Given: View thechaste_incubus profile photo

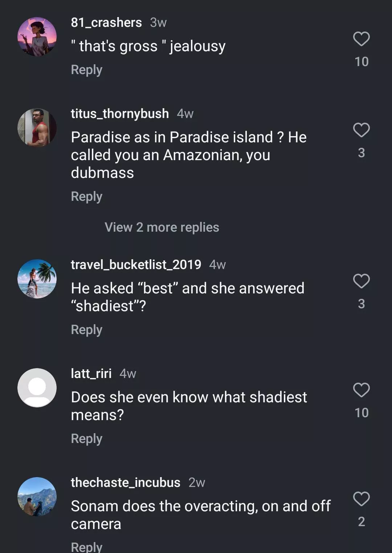Looking at the screenshot, I should click(37, 497).
